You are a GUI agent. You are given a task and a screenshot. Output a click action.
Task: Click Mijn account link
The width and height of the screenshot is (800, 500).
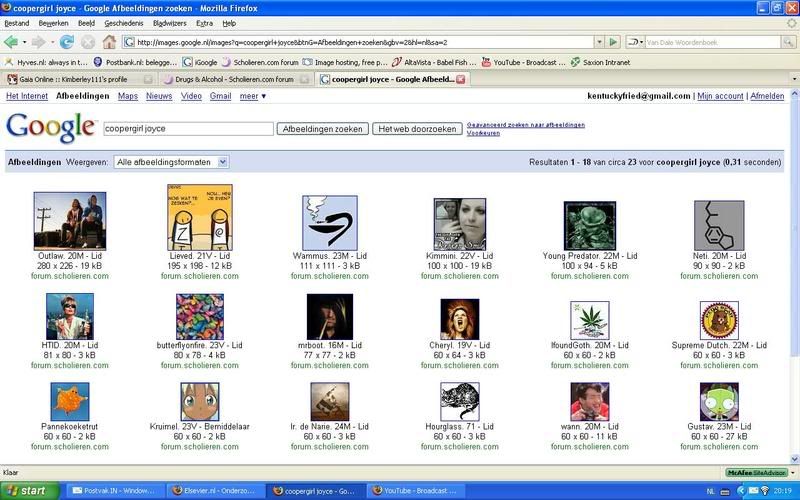pyautogui.click(x=720, y=96)
